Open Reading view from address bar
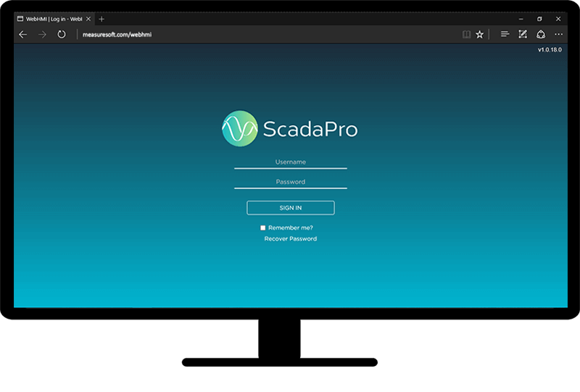580x392 pixels. (x=467, y=34)
